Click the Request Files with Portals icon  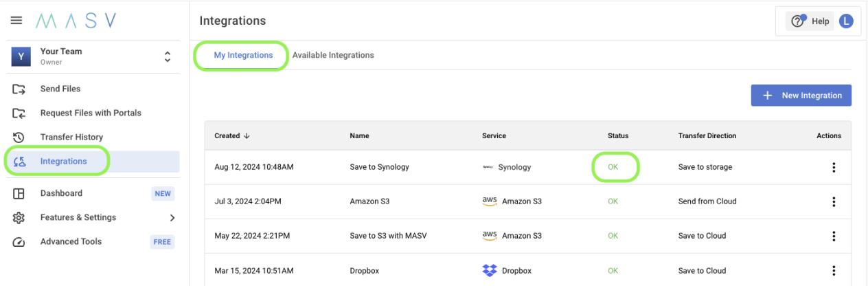pos(19,113)
